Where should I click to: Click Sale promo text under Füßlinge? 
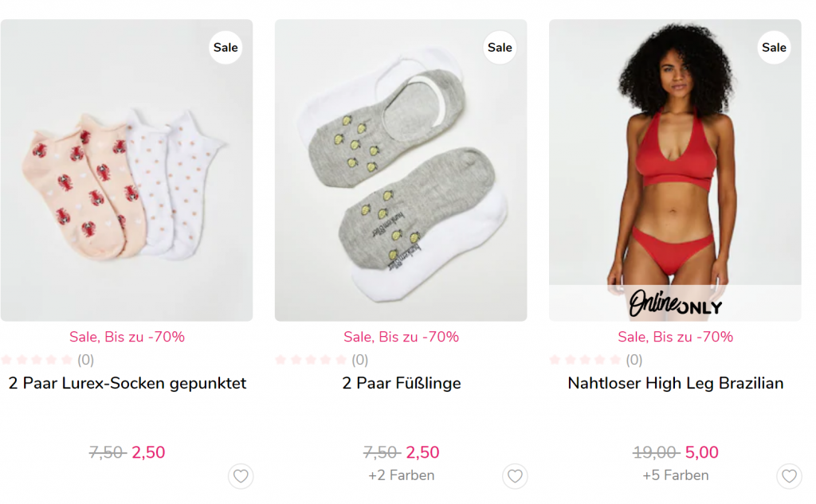pos(402,337)
